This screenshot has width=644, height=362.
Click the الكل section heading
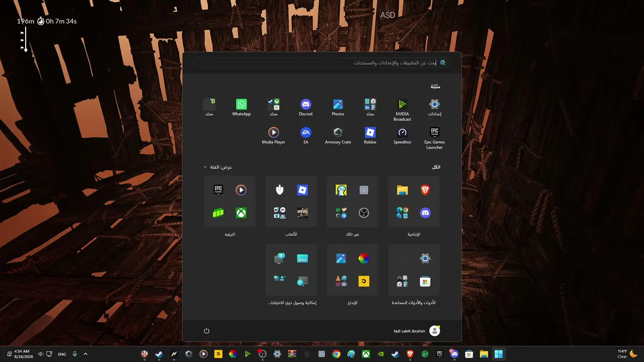click(436, 167)
